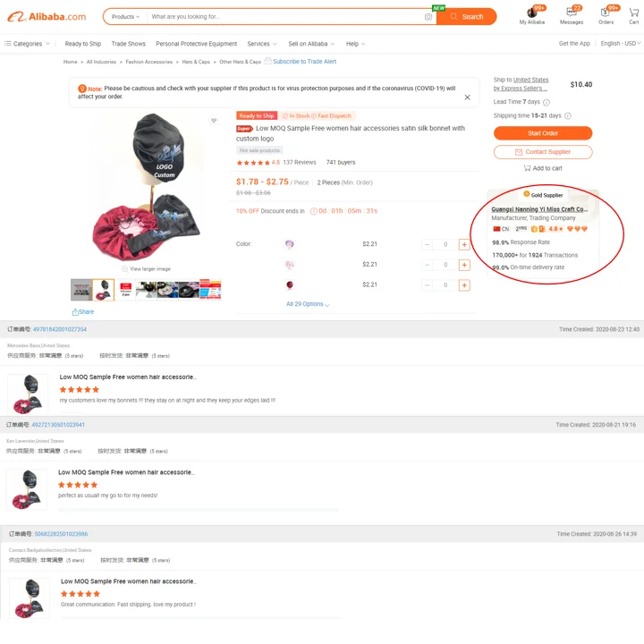Open the shopping Cart icon
The height and width of the screenshot is (644, 644).
tap(634, 13)
